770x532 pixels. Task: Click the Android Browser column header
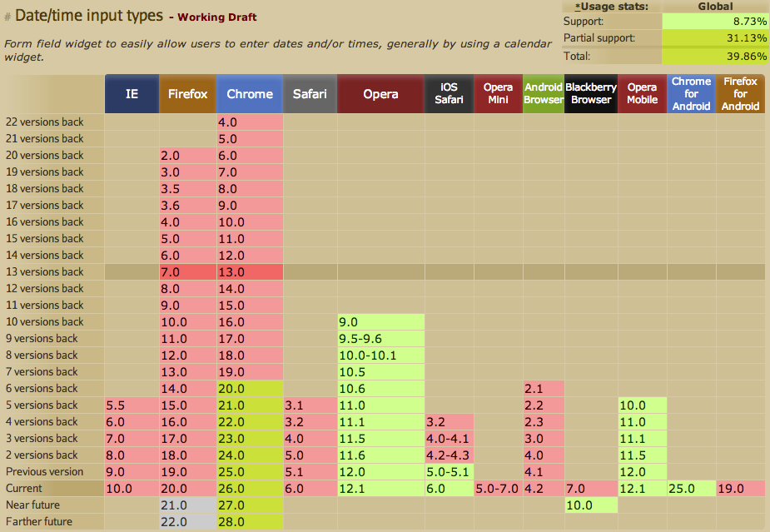pyautogui.click(x=544, y=94)
